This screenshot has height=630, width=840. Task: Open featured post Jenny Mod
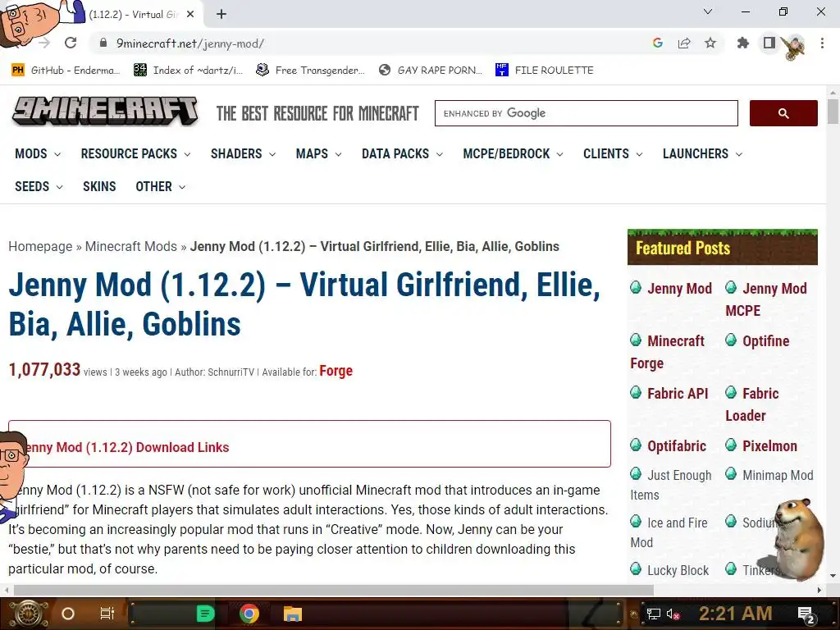[679, 289]
